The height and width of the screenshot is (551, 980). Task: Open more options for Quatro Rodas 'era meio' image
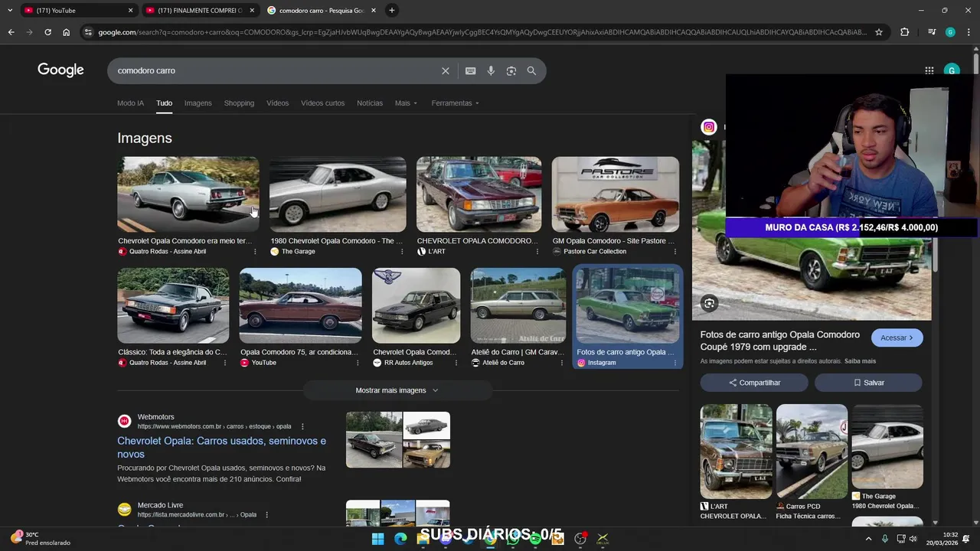pos(255,252)
